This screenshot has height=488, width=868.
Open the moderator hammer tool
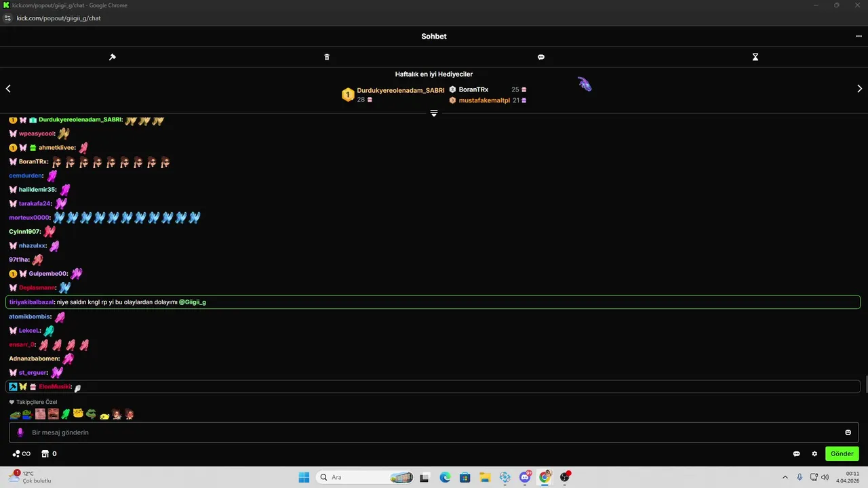(113, 57)
